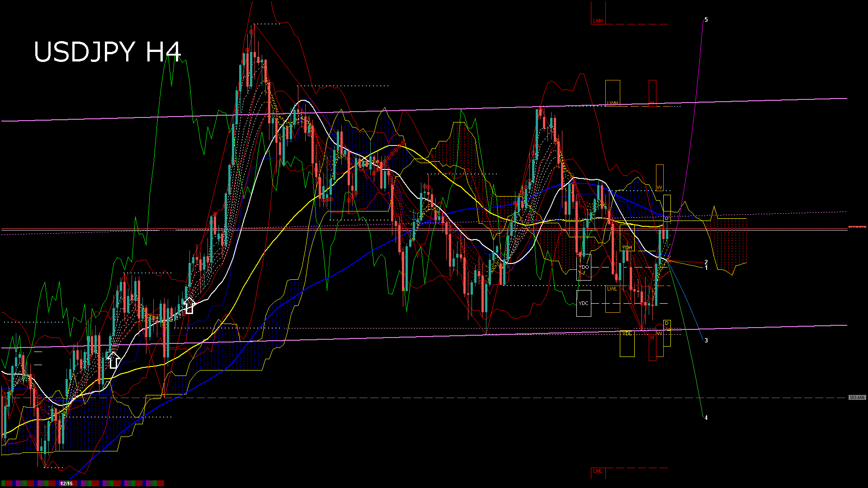This screenshot has height=488, width=868.
Task: Select the 12/15 date label on timeline
Action: (66, 483)
